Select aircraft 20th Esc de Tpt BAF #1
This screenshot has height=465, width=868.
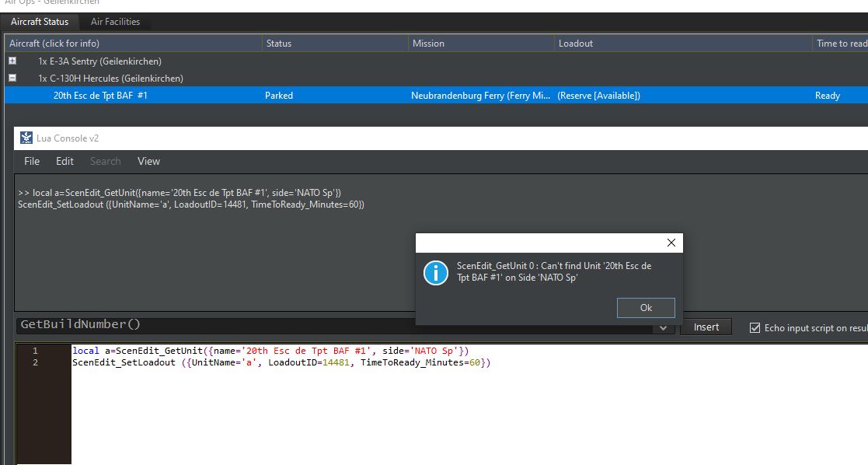point(100,96)
